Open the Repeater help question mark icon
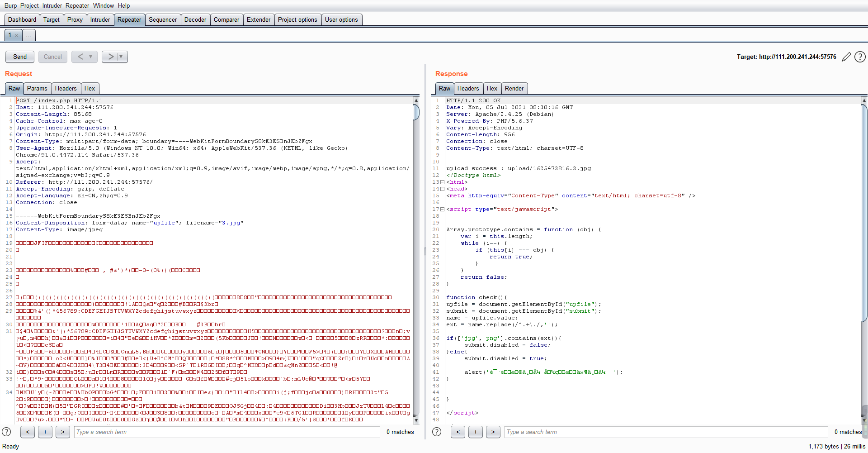The image size is (868, 453). pyautogui.click(x=860, y=57)
